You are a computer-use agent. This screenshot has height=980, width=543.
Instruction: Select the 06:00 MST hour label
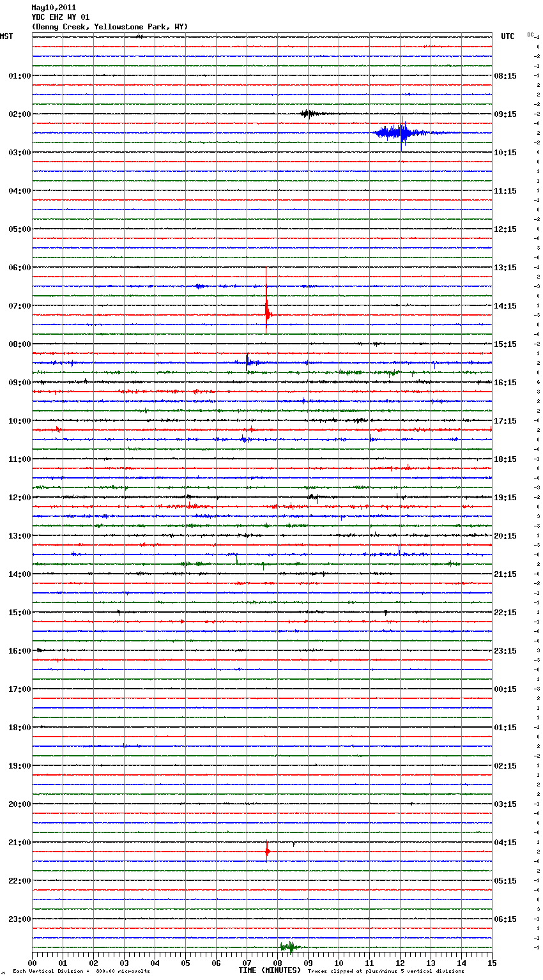pyautogui.click(x=20, y=268)
